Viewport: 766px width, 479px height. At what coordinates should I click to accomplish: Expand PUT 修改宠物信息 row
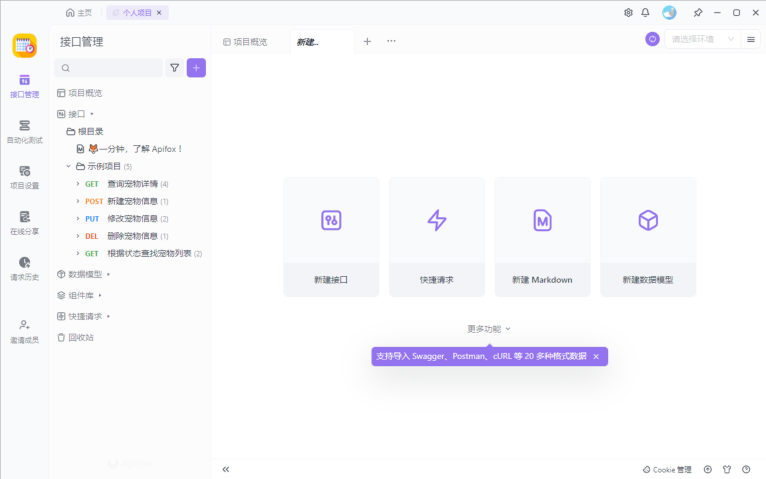click(x=78, y=219)
